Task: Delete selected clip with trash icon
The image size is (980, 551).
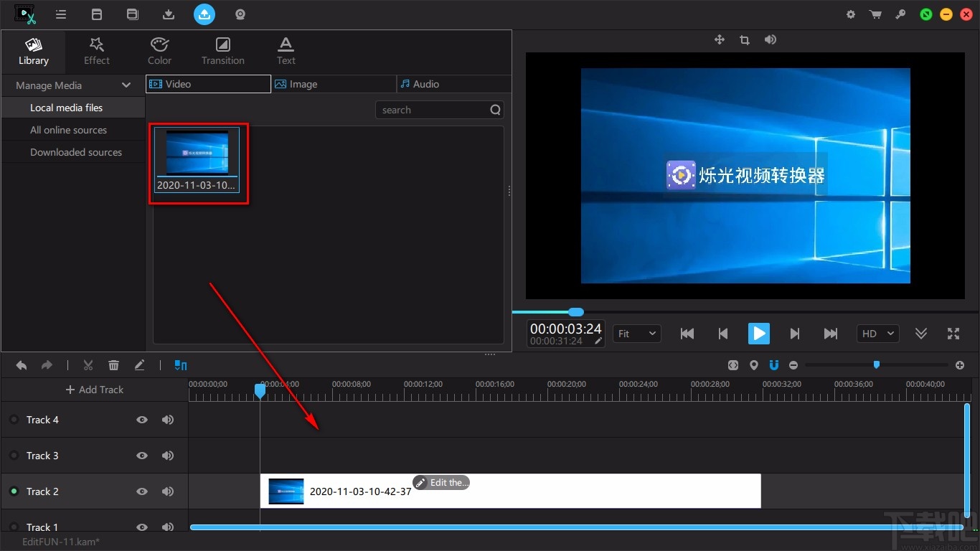Action: point(113,365)
